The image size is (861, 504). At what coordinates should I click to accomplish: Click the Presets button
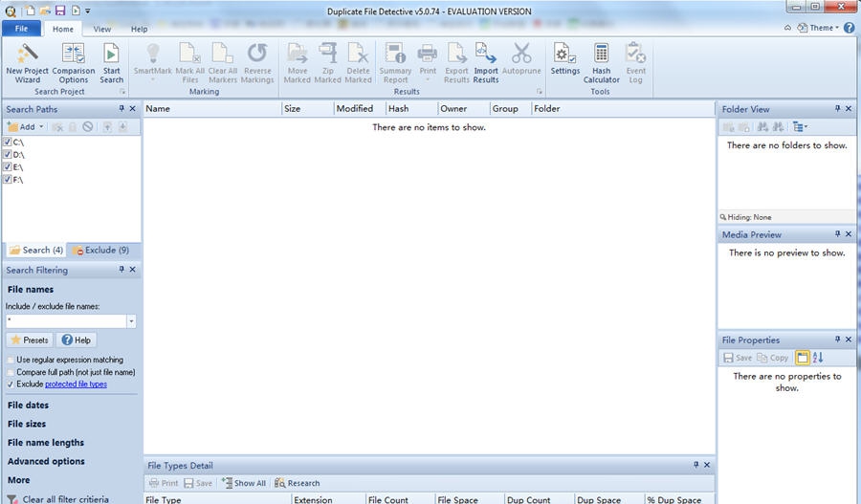click(x=31, y=340)
